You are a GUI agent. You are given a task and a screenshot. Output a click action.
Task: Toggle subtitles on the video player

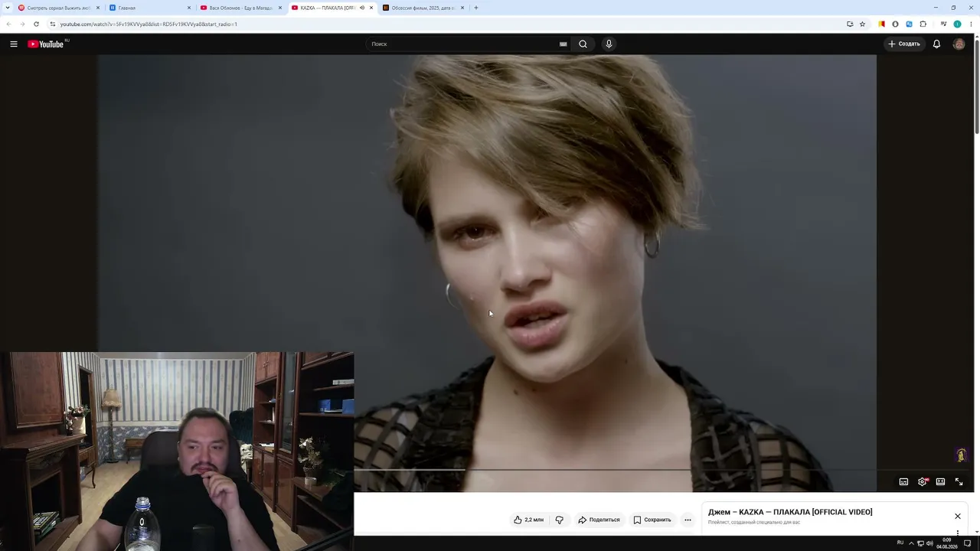pyautogui.click(x=903, y=481)
